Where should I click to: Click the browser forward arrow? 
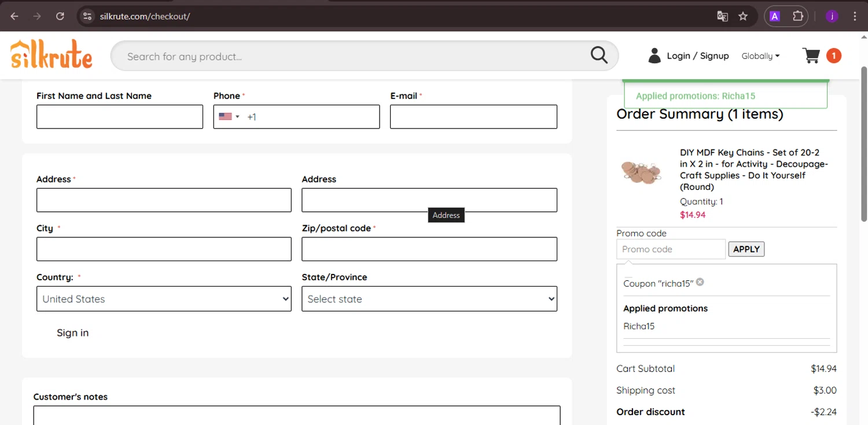point(37,16)
